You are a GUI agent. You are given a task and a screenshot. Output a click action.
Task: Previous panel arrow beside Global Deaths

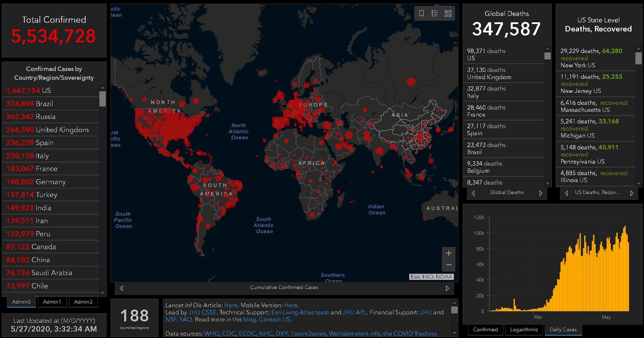[x=473, y=193]
